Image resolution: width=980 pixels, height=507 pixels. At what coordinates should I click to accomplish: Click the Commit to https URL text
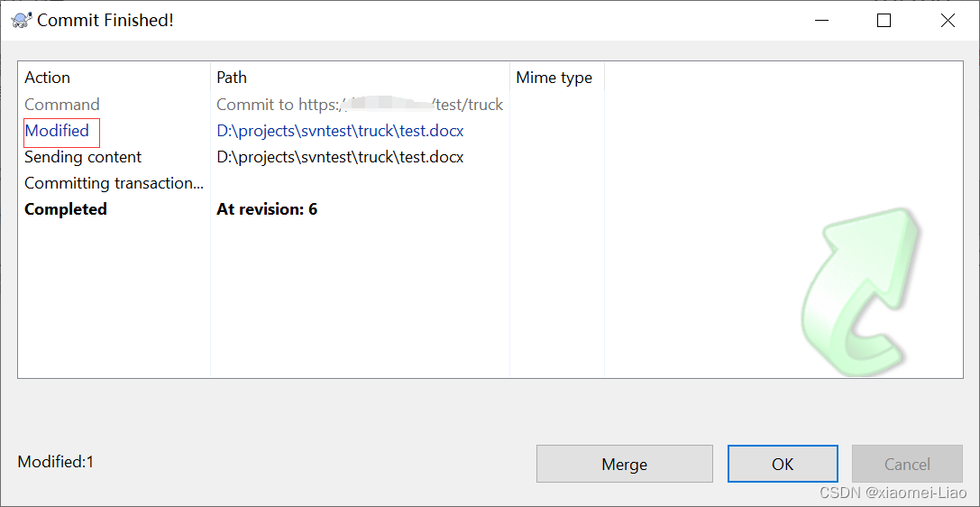(360, 105)
